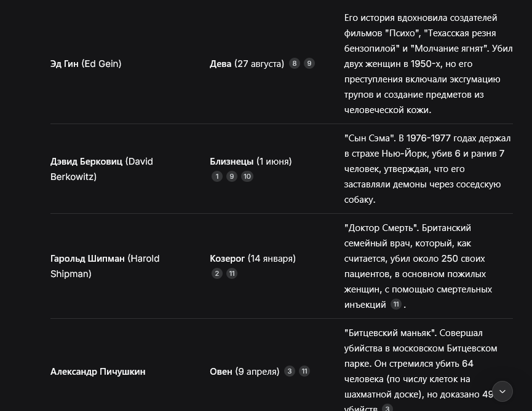
Task: Open citation 2 under Козерог (14 января)
Action: [217, 273]
